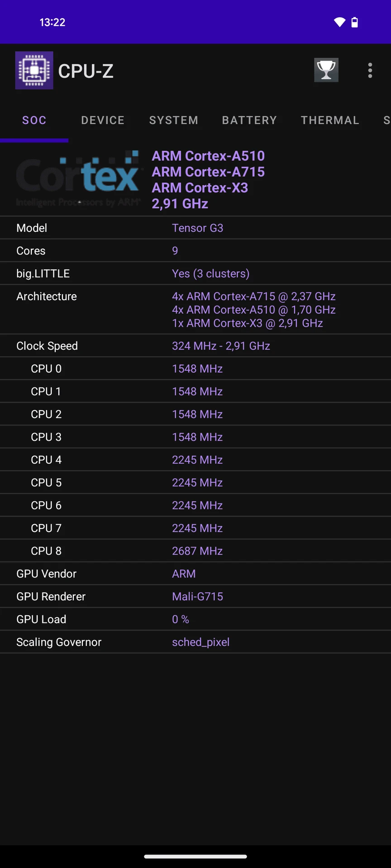The image size is (391, 868).
Task: Tap the 4x ARM Cortex-A715 architecture line
Action: pyautogui.click(x=254, y=297)
